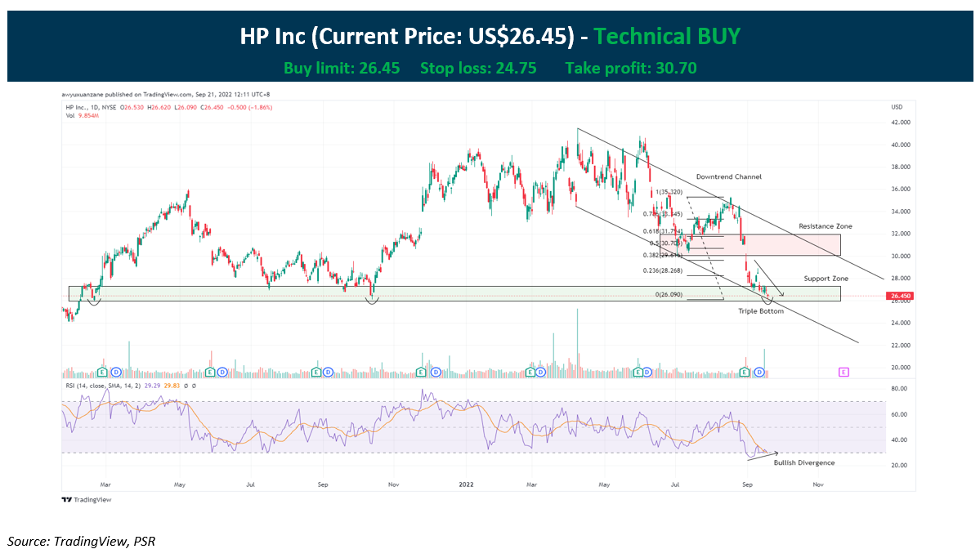The width and height of the screenshot is (980, 558).
Task: Select the Vol 9.854M volume legend
Action: click(83, 115)
